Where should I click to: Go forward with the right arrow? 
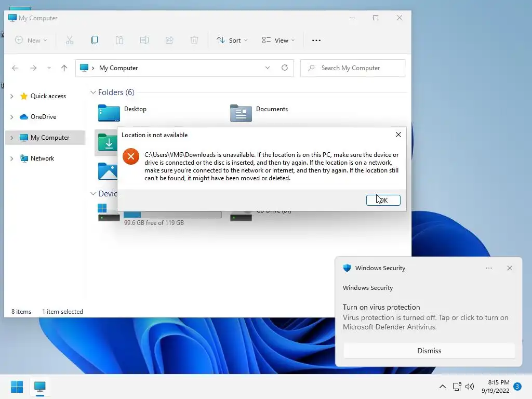click(33, 68)
